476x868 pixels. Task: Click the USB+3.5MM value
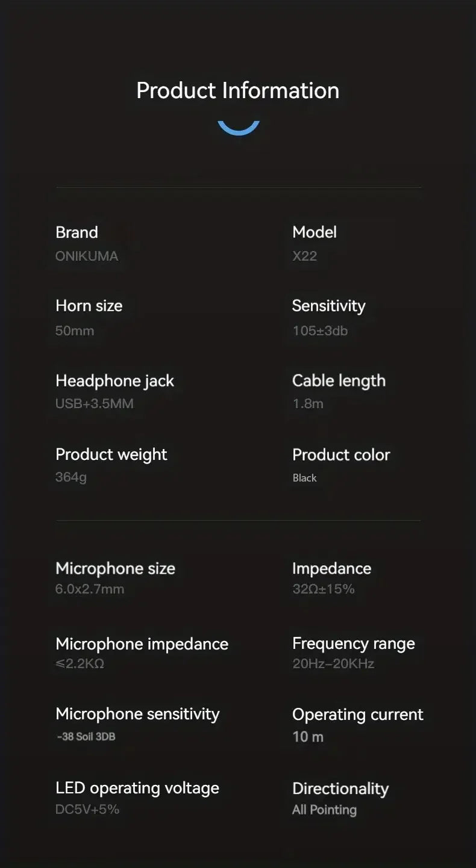95,403
